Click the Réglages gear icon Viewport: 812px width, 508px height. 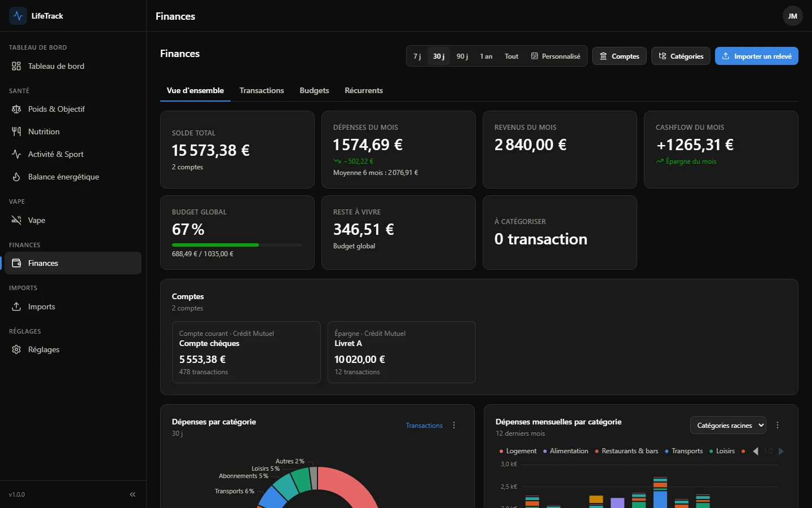point(16,349)
